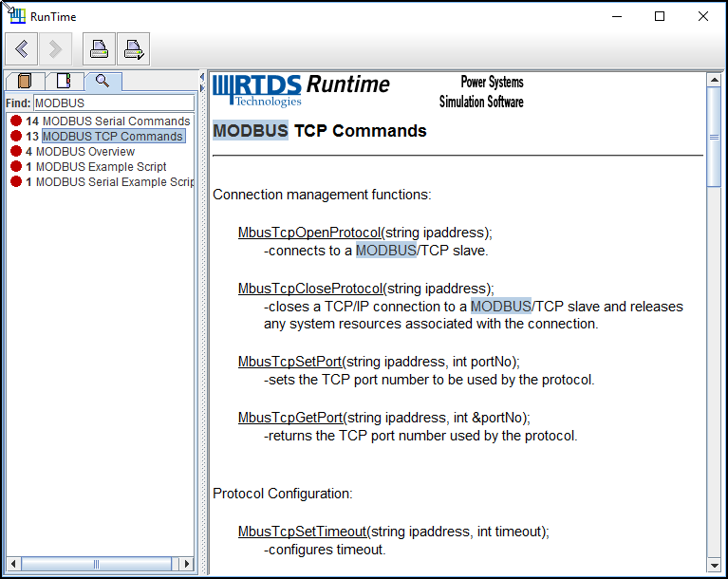Click red dot beside MODBUS Overview

16,151
